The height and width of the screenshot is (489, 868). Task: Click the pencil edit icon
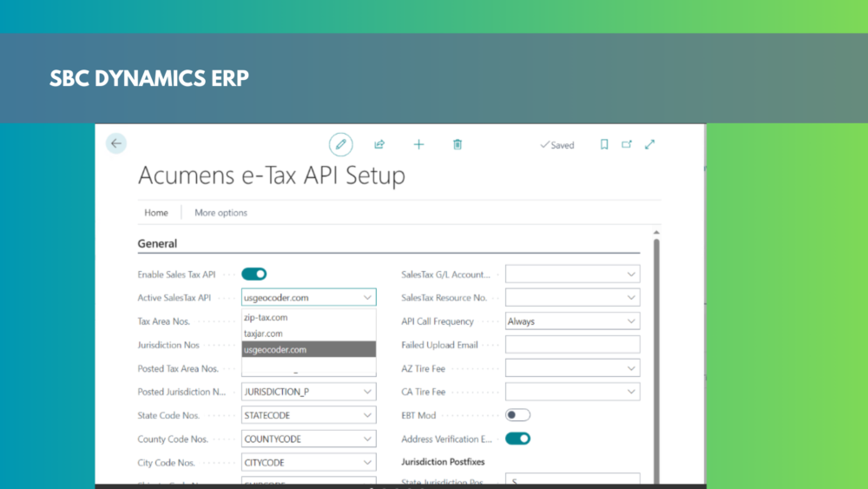[x=340, y=144]
